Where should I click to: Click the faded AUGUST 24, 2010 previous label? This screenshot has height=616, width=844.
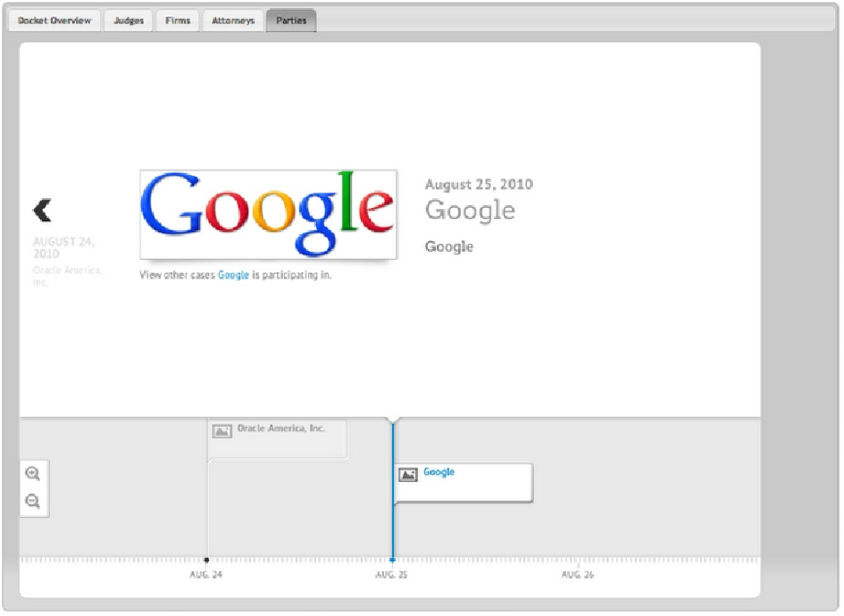(63, 247)
